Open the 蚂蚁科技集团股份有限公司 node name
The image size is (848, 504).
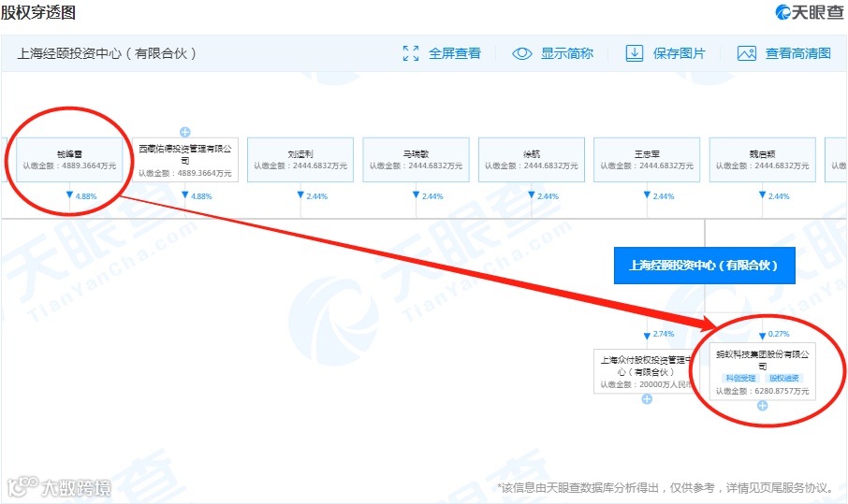tap(763, 360)
